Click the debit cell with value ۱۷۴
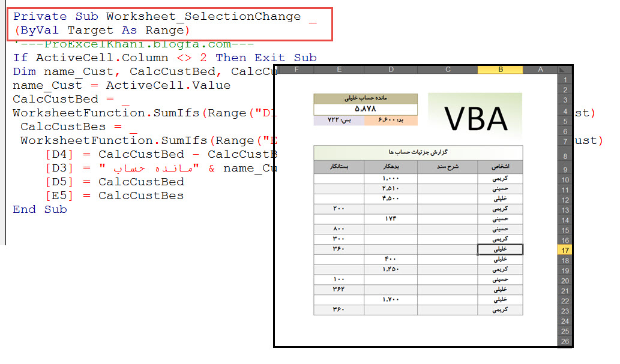 [391, 219]
